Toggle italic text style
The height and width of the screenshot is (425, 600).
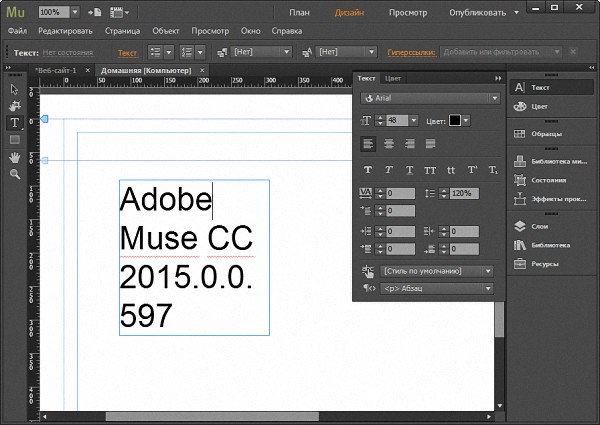(389, 170)
